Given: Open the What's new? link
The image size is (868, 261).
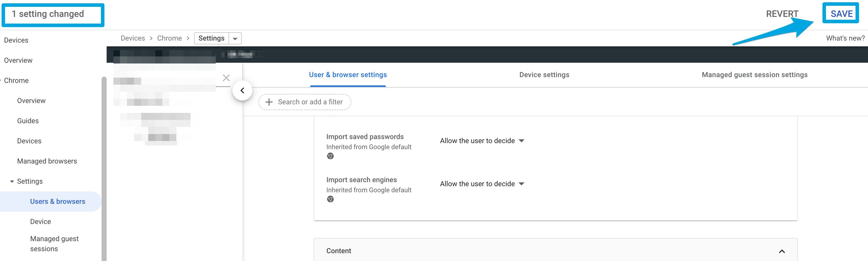Looking at the screenshot, I should pos(845,38).
